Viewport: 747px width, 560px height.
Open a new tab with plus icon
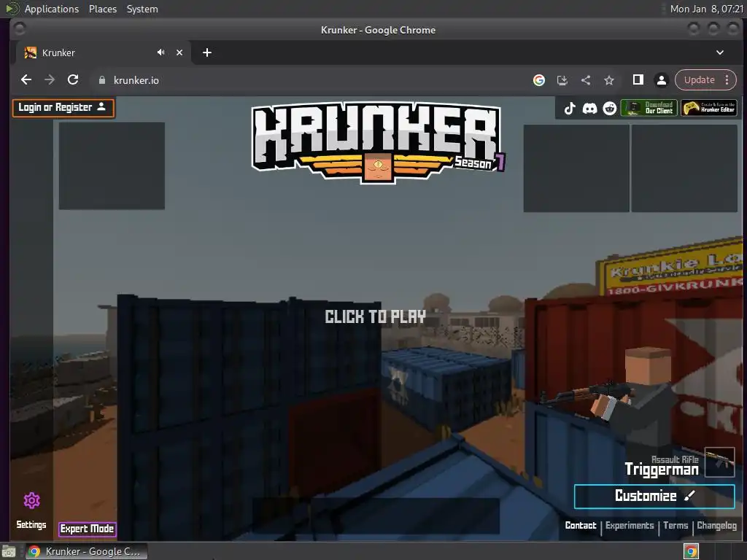[206, 52]
